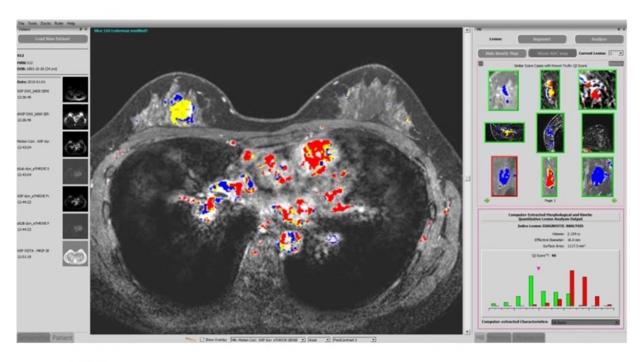644x362 pixels.
Task: Open the Ruler menu
Action: [x=59, y=23]
